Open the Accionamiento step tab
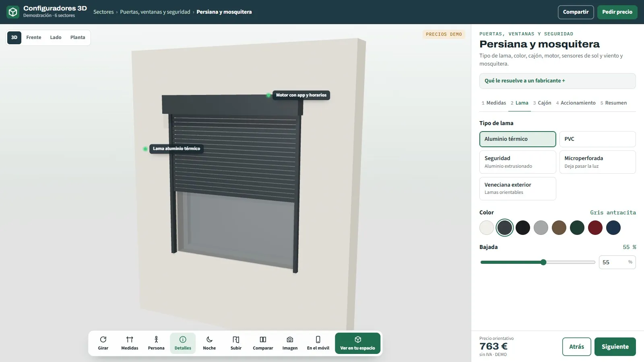The height and width of the screenshot is (362, 644). [x=576, y=103]
